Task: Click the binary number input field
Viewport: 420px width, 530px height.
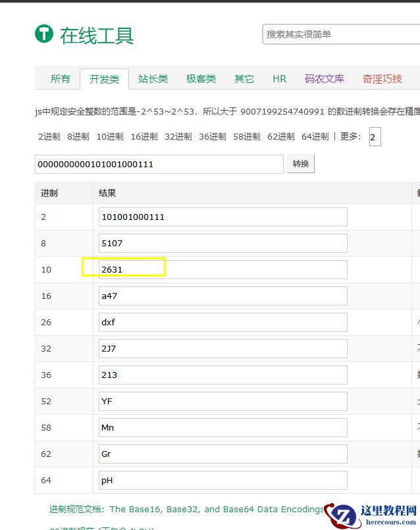Action: pyautogui.click(x=159, y=164)
